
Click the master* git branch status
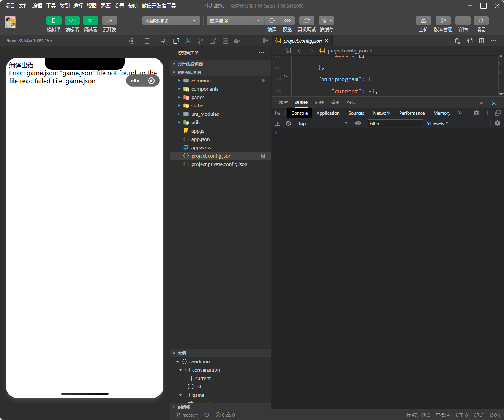point(187,415)
